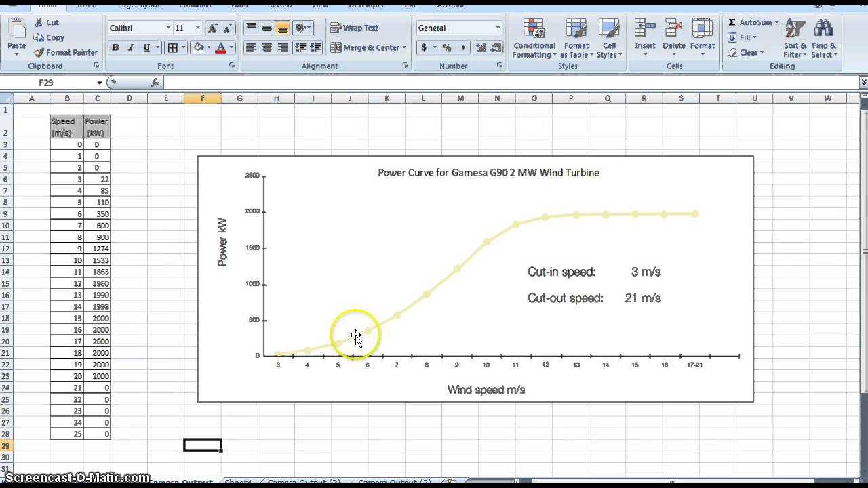Image resolution: width=868 pixels, height=488 pixels.
Task: Open the Fill dropdown in Editing
Action: click(743, 37)
